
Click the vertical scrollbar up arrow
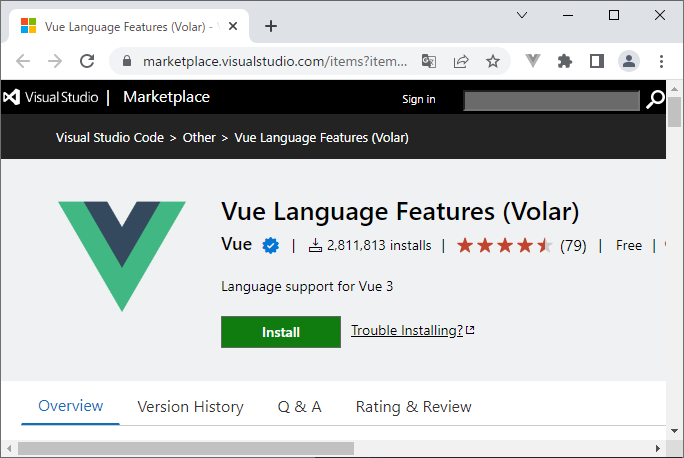(x=675, y=89)
